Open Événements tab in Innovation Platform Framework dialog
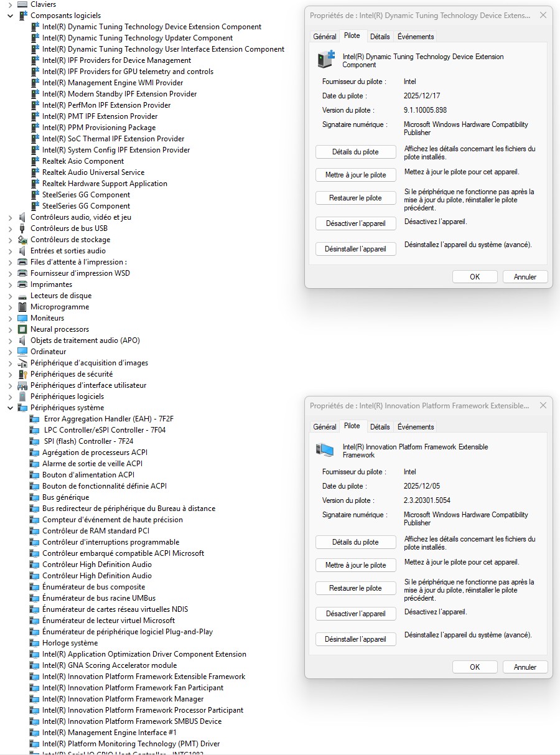The height and width of the screenshot is (755, 560). click(416, 427)
